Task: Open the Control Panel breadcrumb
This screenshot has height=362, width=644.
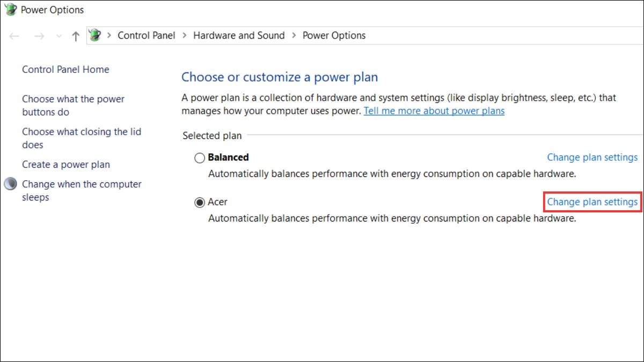Action: point(147,35)
